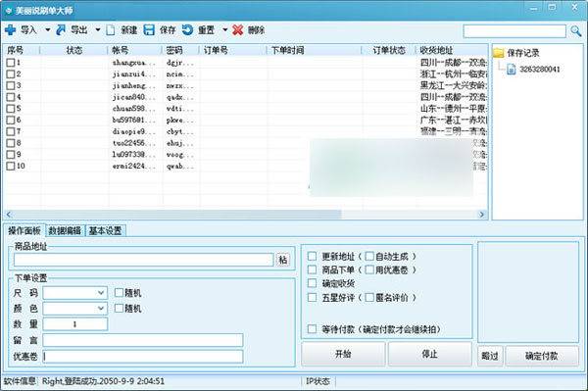
Task: Expand the 导入 dropdown arrow
Action: point(48,30)
